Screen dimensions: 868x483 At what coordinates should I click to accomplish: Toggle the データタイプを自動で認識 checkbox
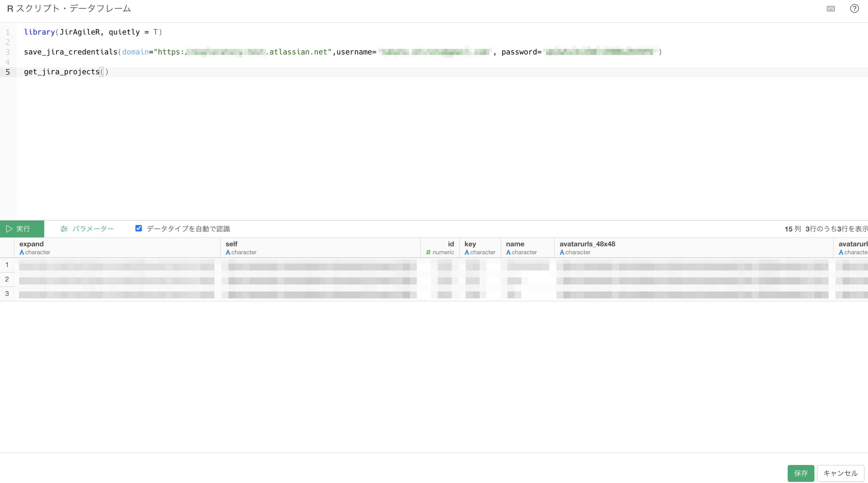coord(139,228)
